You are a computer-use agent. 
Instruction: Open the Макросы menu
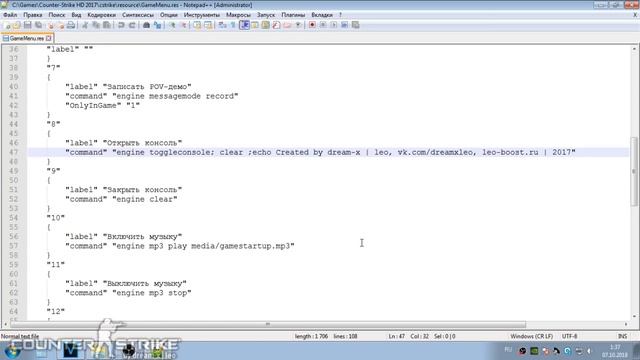click(x=238, y=15)
